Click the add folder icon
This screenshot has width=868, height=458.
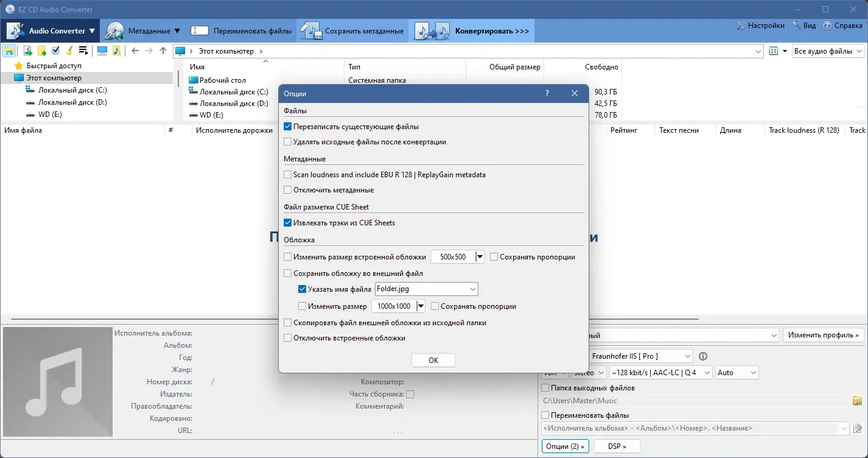tap(42, 51)
